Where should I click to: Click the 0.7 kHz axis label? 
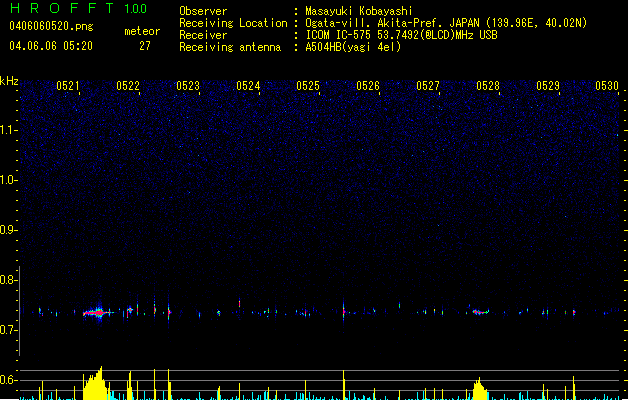(8, 330)
